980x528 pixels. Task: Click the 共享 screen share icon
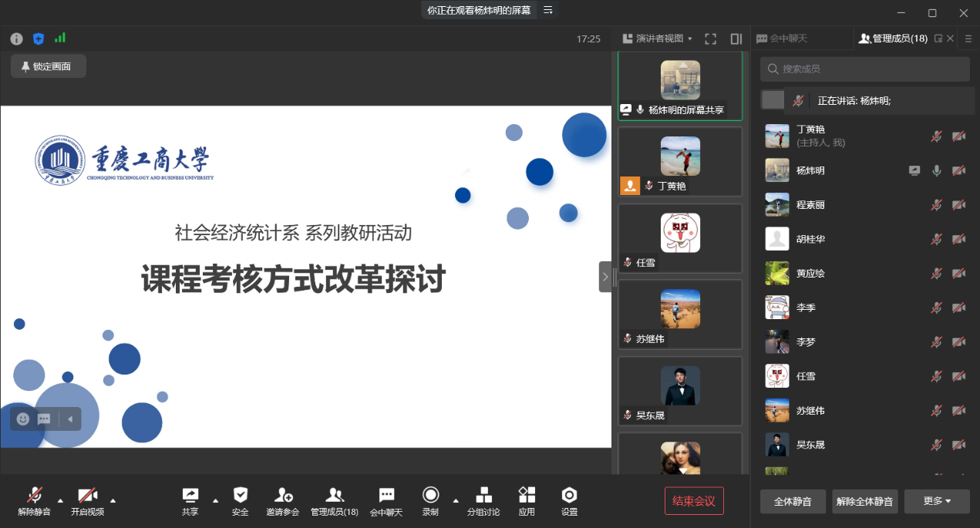(x=190, y=495)
